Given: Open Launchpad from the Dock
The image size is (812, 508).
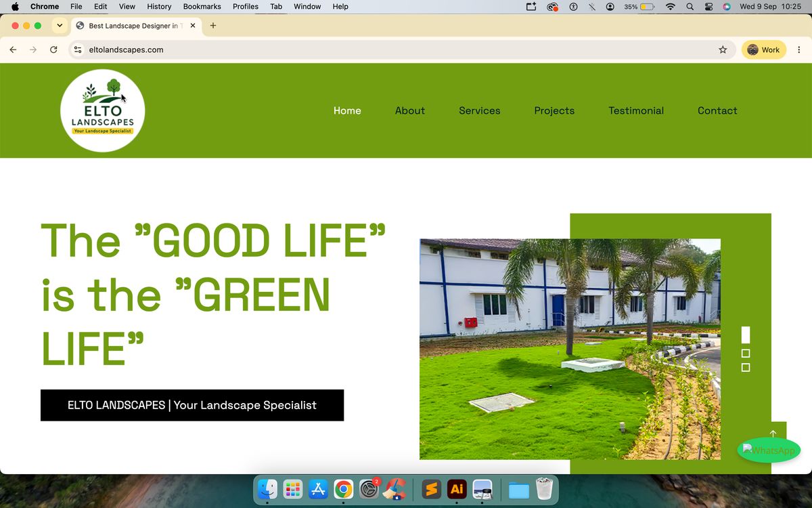Looking at the screenshot, I should 293,489.
